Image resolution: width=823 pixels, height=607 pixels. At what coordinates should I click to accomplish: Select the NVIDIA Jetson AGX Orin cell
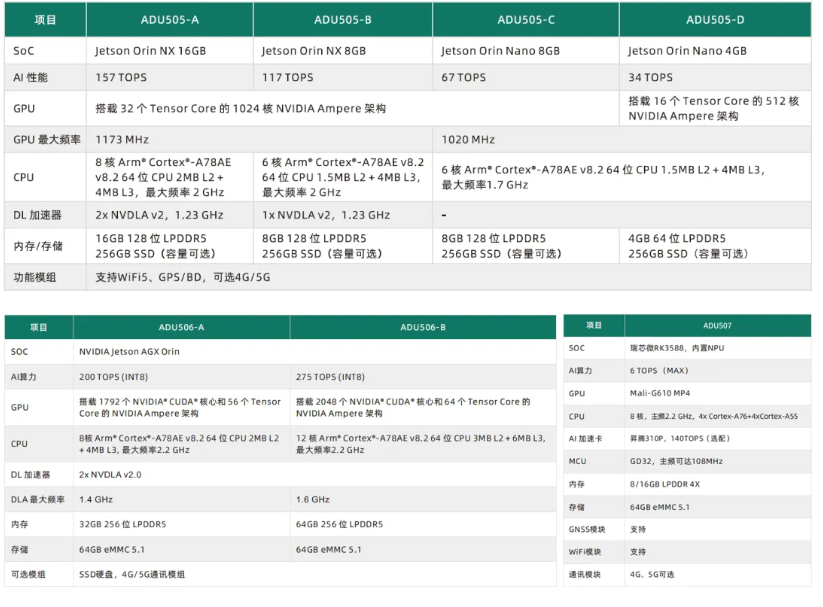[315, 352]
